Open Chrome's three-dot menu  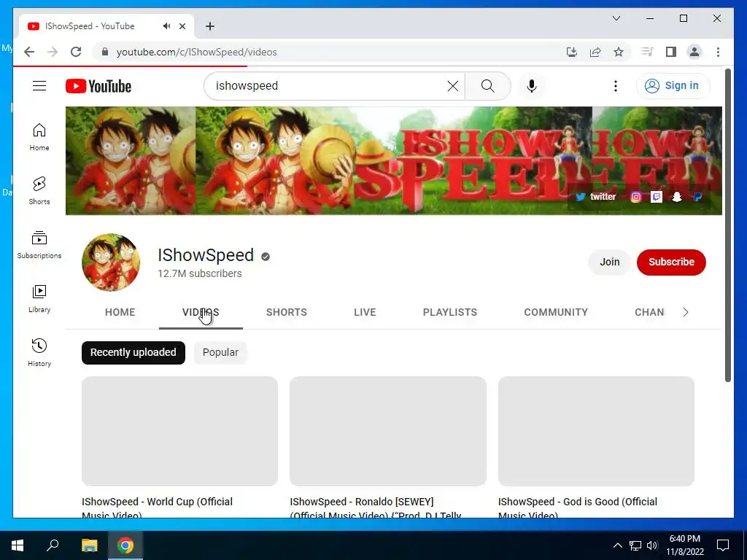718,52
